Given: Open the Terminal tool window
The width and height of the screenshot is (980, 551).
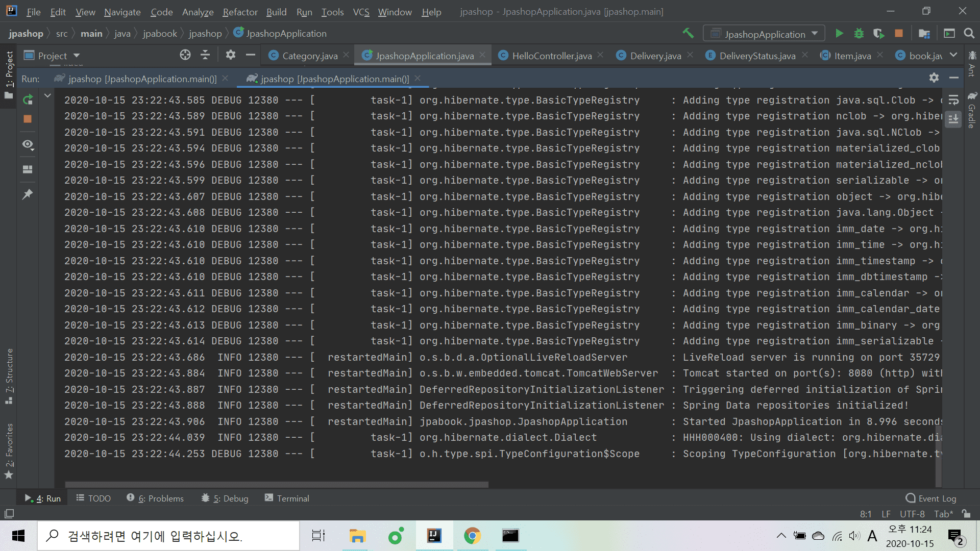Looking at the screenshot, I should tap(287, 498).
